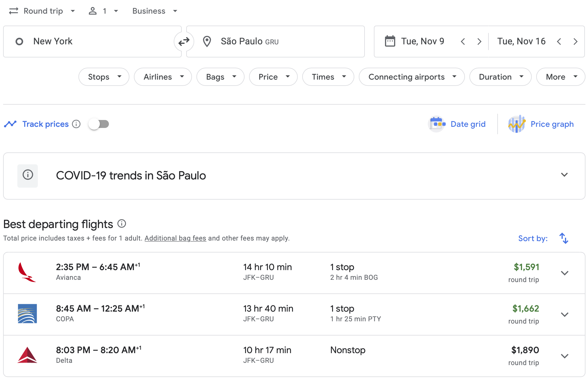Expand the COVID-19 trends in São Paulo section
Screen dimensions: 588x381
pos(564,175)
